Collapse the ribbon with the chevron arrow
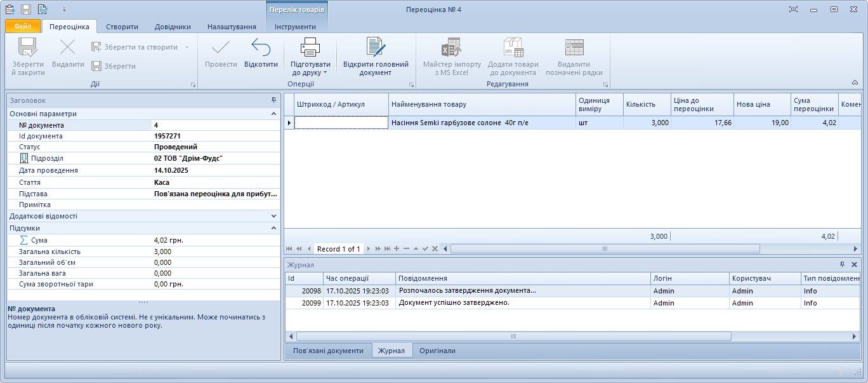868x383 pixels. [x=854, y=83]
